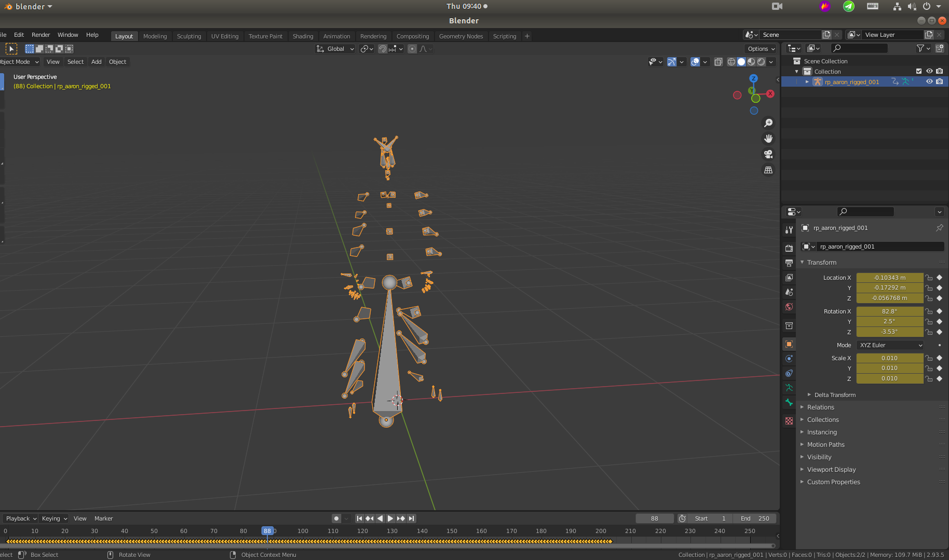This screenshot has width=949, height=560.
Task: Jump to next keyframe
Action: (401, 518)
